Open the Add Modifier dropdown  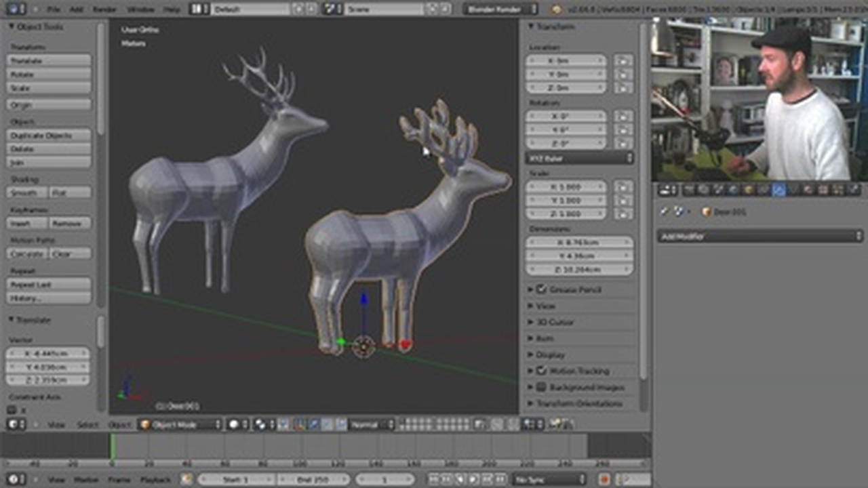[x=759, y=236]
